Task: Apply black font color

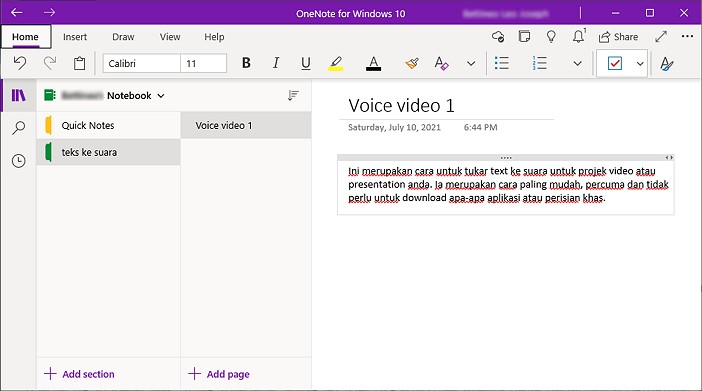Action: (373, 63)
